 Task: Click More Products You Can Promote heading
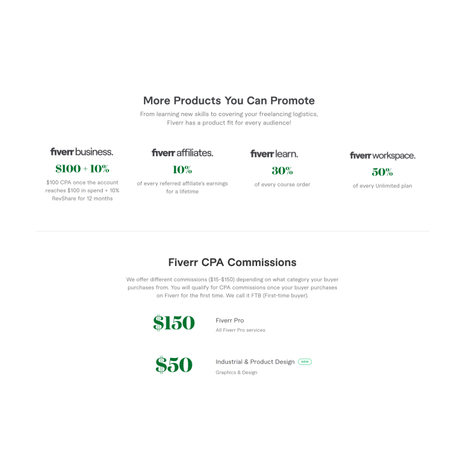(229, 100)
